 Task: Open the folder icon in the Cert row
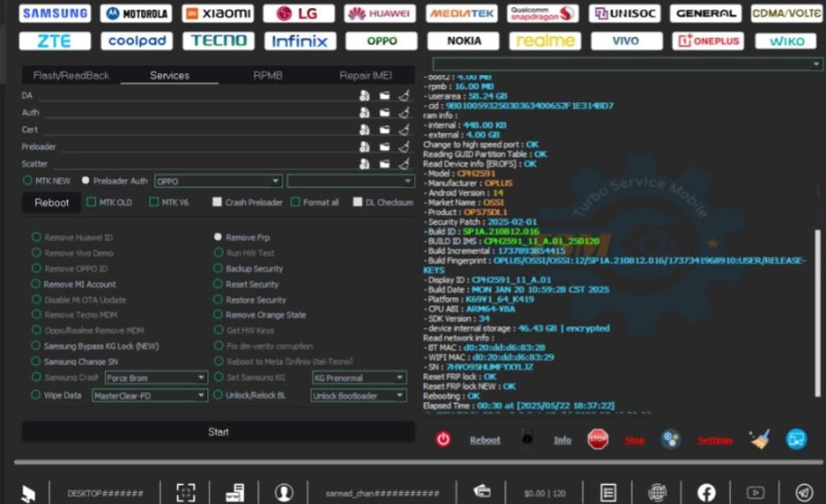(385, 130)
